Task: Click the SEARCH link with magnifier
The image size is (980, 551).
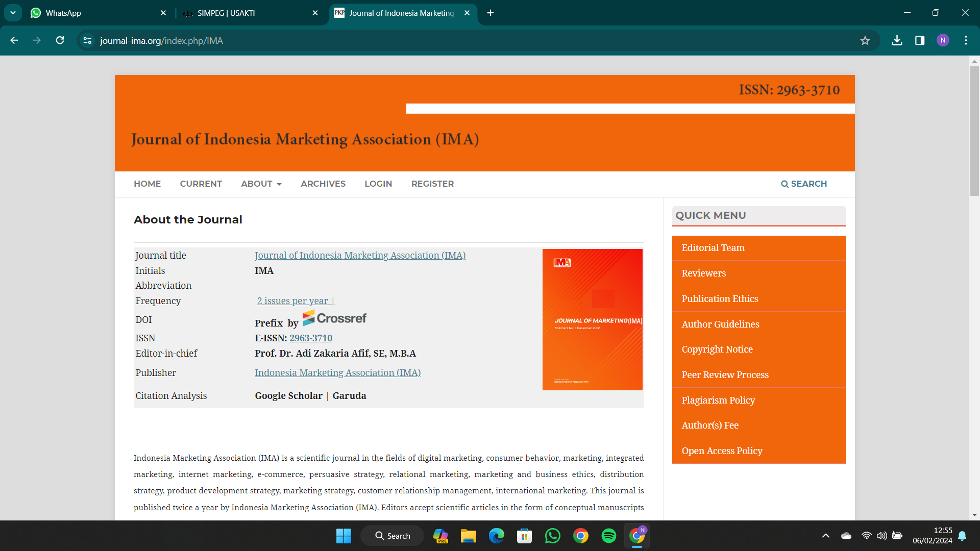Action: coord(804,184)
